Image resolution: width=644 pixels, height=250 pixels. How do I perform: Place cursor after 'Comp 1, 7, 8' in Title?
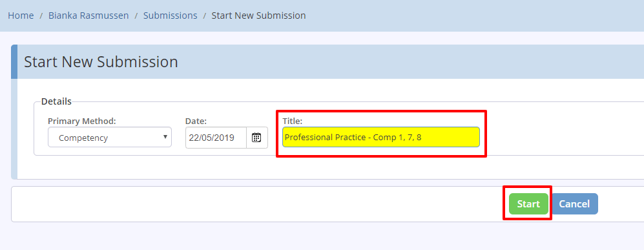[x=422, y=137]
